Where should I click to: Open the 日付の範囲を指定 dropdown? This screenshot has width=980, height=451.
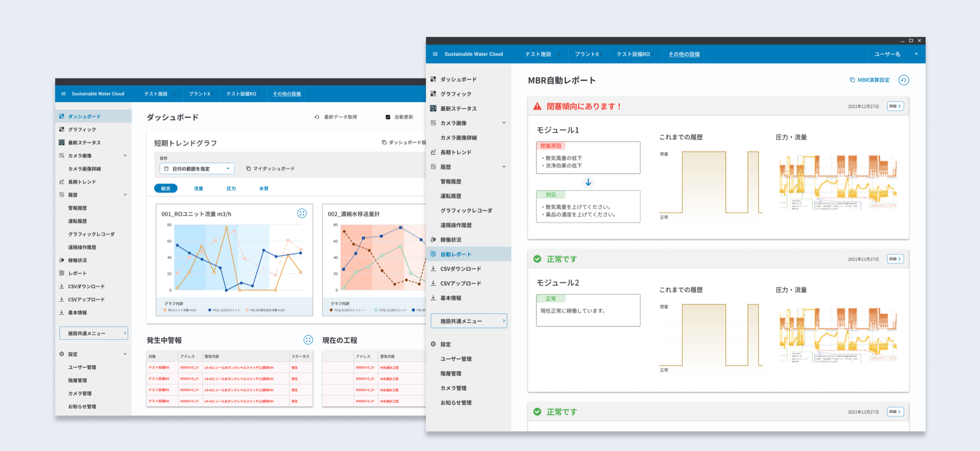pyautogui.click(x=197, y=169)
